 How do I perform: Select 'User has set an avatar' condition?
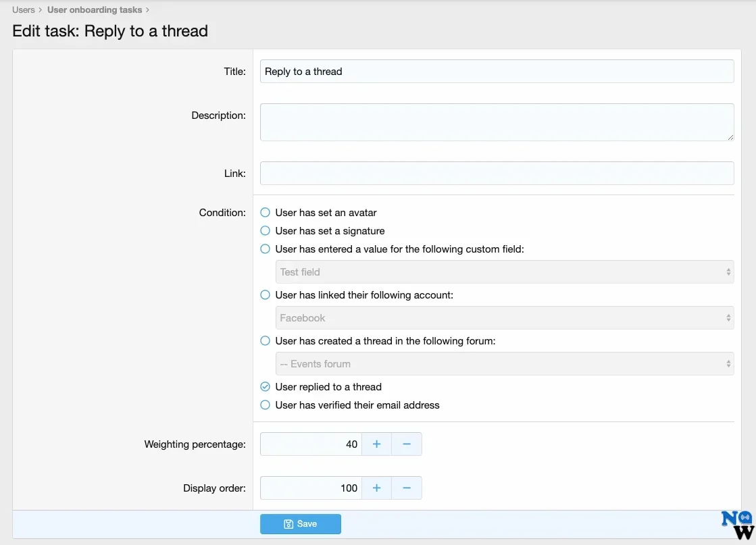[266, 213]
